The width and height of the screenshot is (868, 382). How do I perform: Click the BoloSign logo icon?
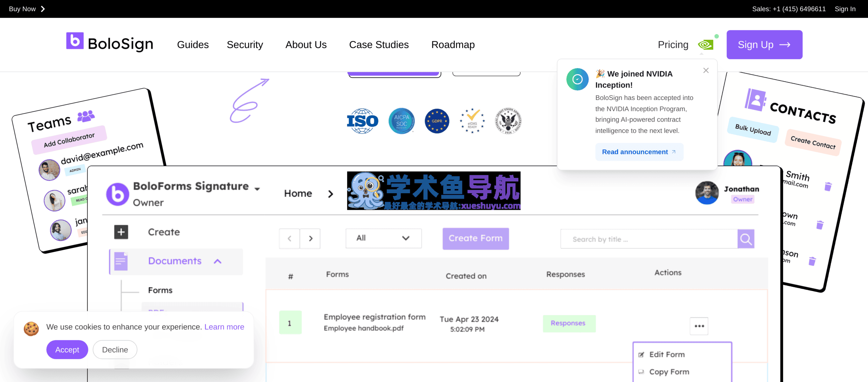tap(75, 41)
